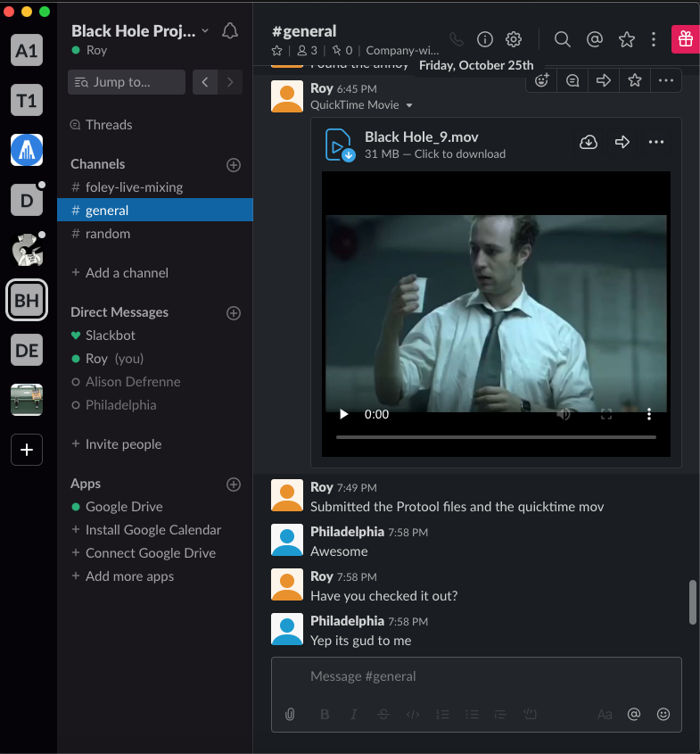Open notification bell preferences
700x754 pixels.
(230, 31)
